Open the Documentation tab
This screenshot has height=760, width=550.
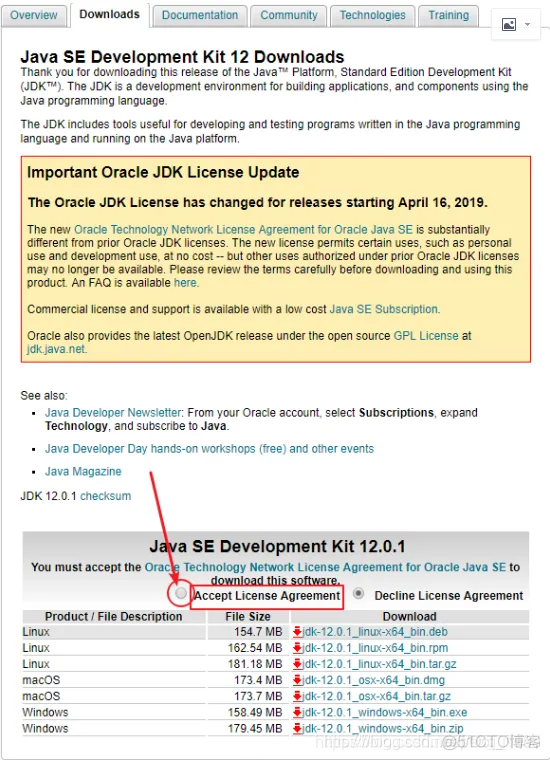(200, 15)
